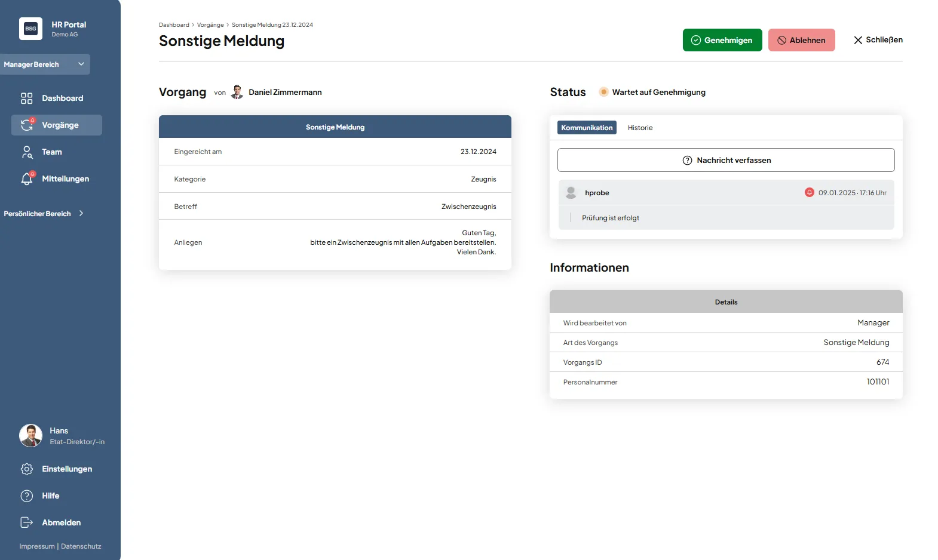938x560 pixels.
Task: Click Hans user profile avatar
Action: [30, 436]
